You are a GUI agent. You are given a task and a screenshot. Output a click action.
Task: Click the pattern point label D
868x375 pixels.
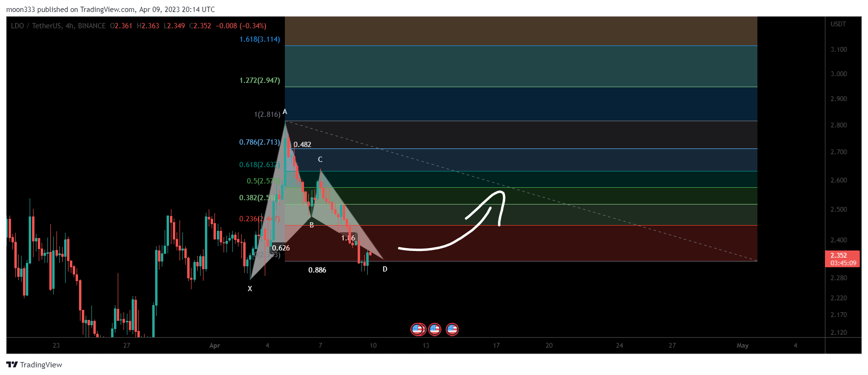point(385,269)
